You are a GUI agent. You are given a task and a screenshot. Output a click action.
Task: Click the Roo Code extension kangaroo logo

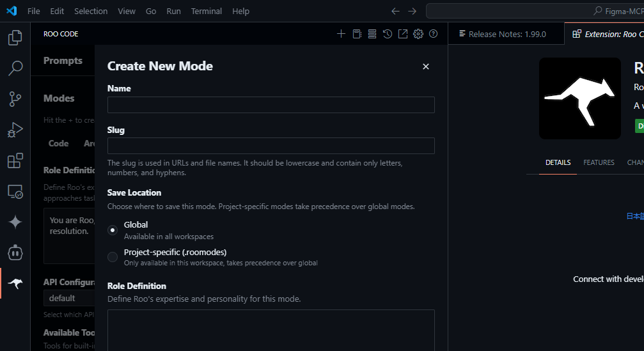pos(580,98)
